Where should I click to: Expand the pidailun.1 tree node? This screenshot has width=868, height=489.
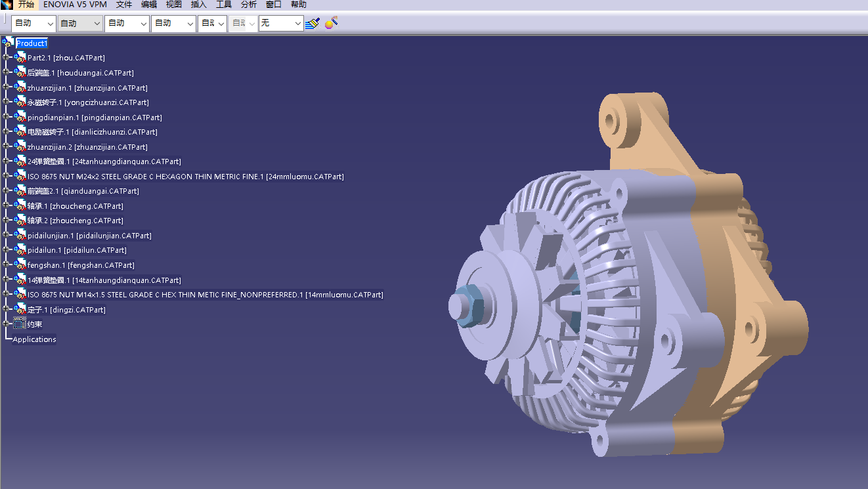pyautogui.click(x=6, y=249)
